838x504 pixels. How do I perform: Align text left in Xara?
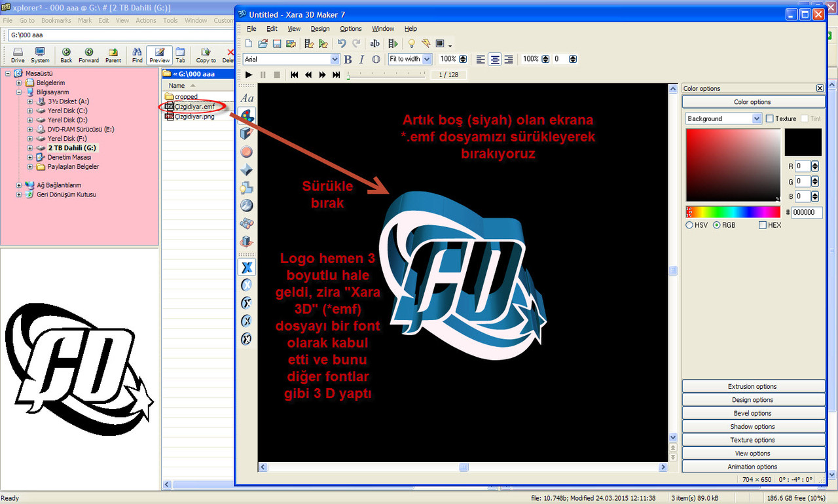481,59
